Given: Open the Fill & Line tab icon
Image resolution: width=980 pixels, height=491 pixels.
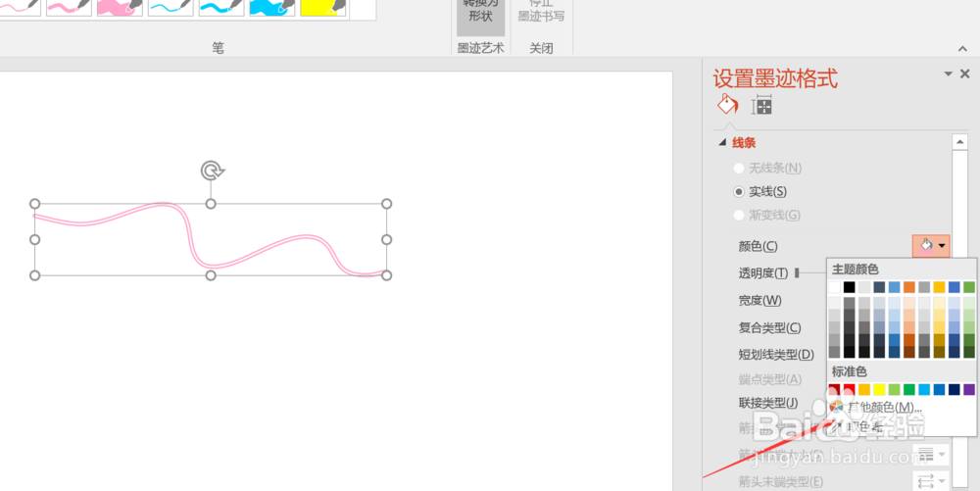Looking at the screenshot, I should pyautogui.click(x=727, y=104).
